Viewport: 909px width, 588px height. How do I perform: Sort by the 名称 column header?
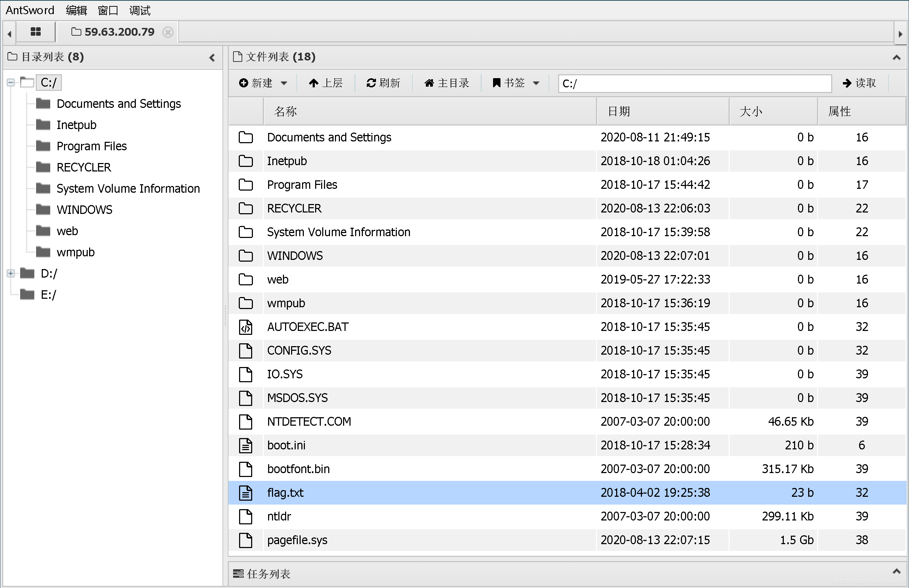coord(430,111)
